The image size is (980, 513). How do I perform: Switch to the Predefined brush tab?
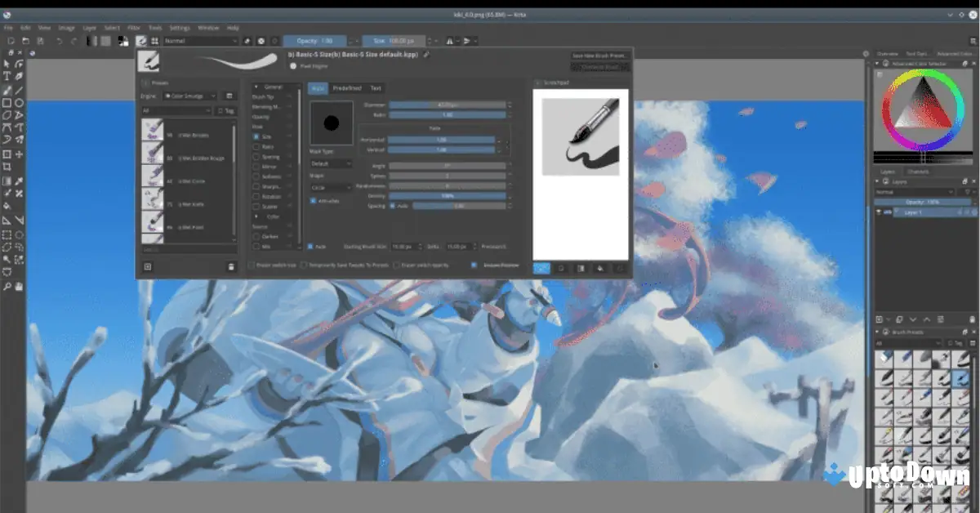pyautogui.click(x=347, y=88)
